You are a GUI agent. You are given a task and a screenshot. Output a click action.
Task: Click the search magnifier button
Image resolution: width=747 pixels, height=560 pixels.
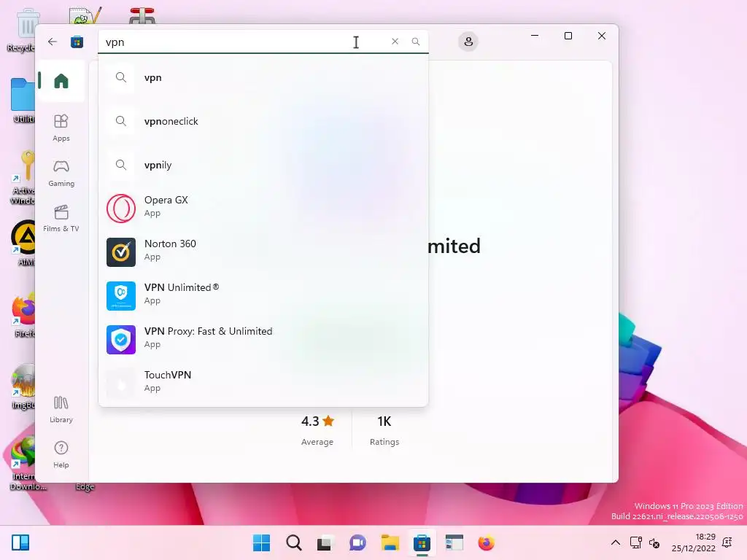tap(415, 42)
